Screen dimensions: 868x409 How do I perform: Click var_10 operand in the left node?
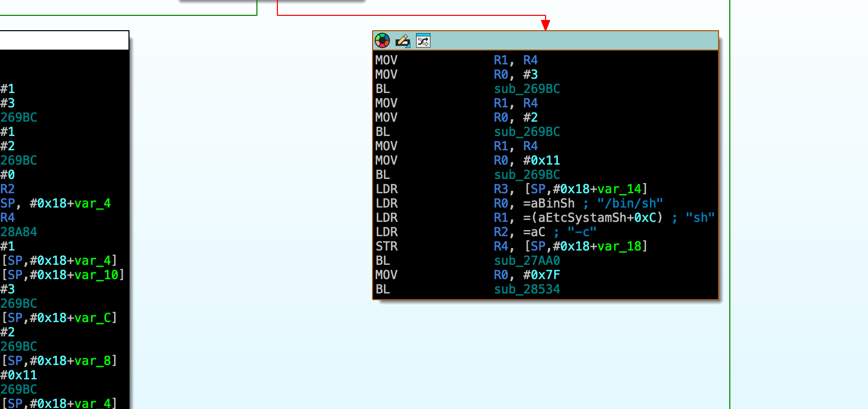tap(96, 275)
